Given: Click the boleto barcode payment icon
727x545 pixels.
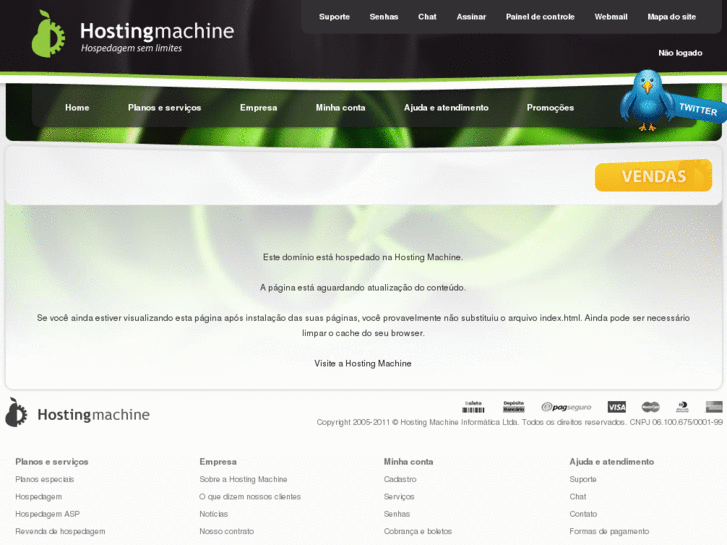Looking at the screenshot, I should click(x=473, y=407).
